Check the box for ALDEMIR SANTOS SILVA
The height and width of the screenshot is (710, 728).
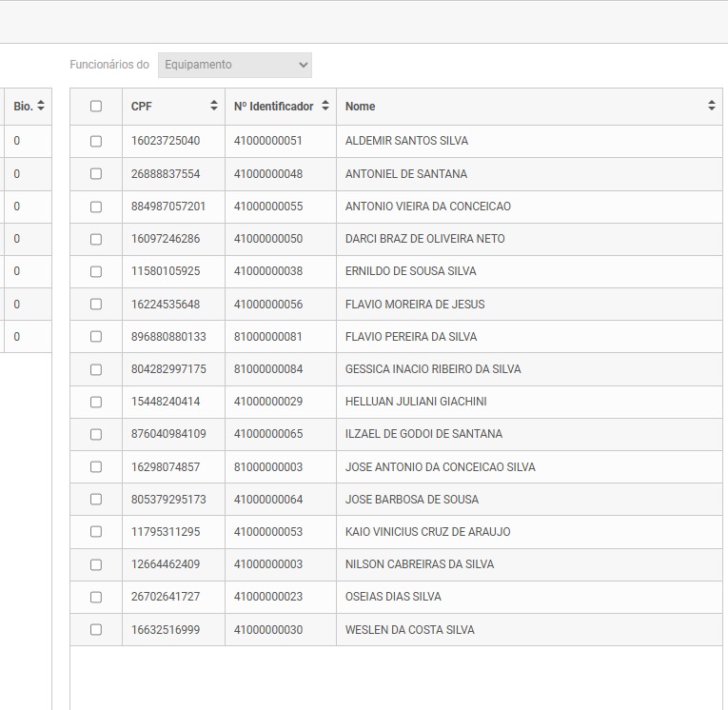point(96,141)
